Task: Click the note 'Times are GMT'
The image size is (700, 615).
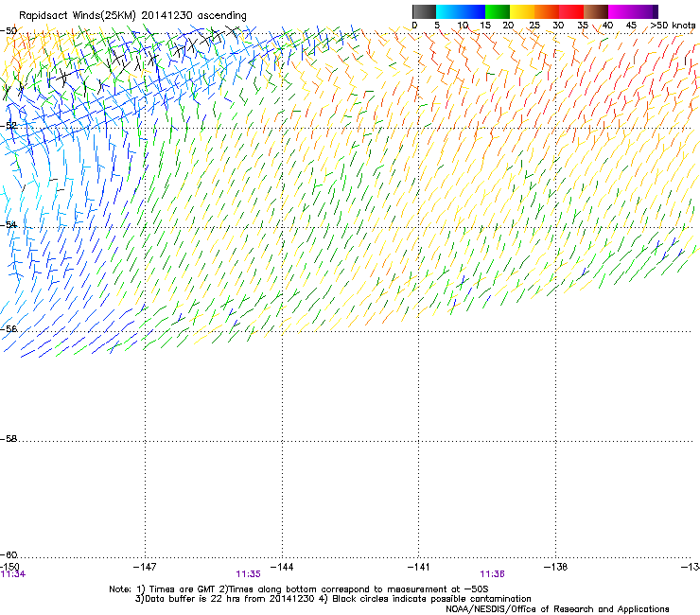Action: [x=182, y=589]
